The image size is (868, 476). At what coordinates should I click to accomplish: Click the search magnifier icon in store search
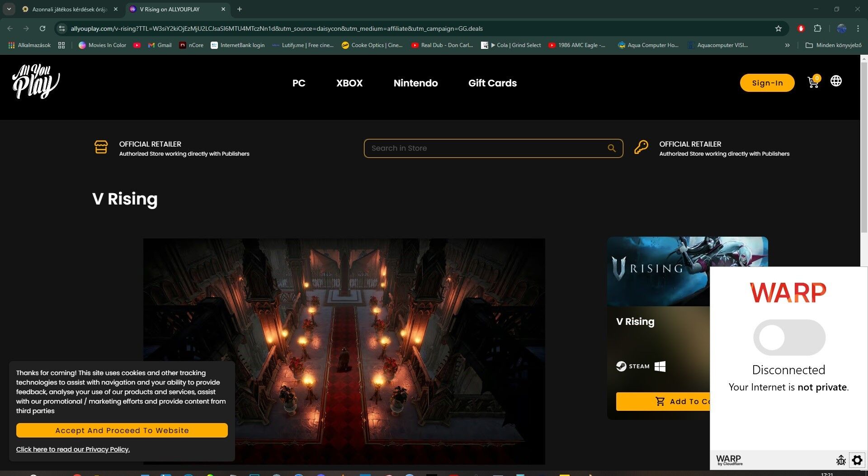[611, 148]
